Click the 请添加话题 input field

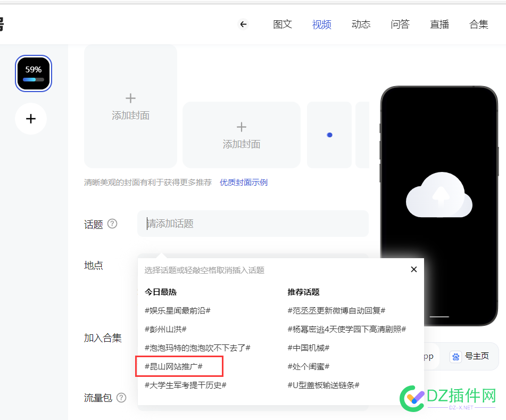click(253, 224)
